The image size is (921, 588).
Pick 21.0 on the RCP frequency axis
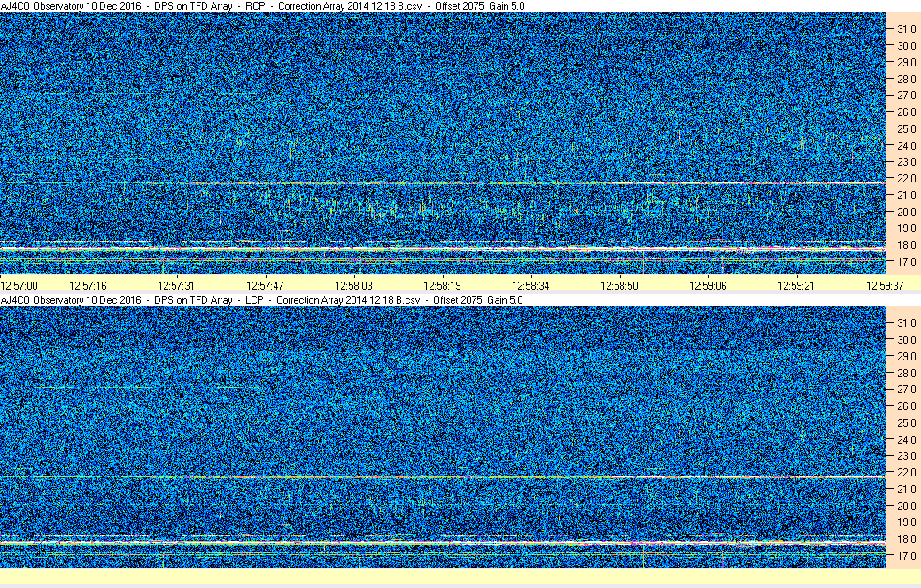906,195
